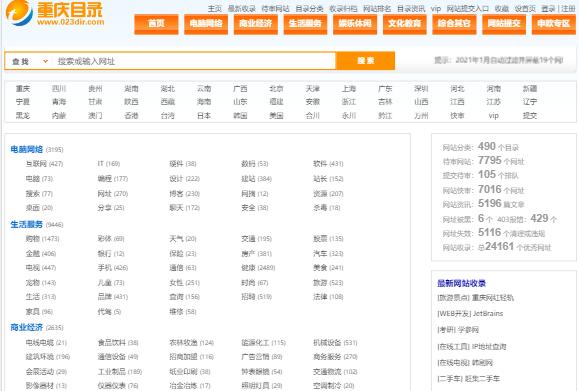
Task: Open the 电脑网络 category heading
Action: (x=27, y=149)
